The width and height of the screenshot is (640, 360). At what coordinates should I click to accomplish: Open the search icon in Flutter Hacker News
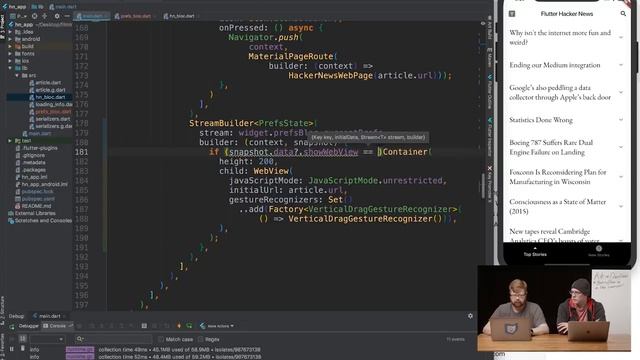[623, 13]
